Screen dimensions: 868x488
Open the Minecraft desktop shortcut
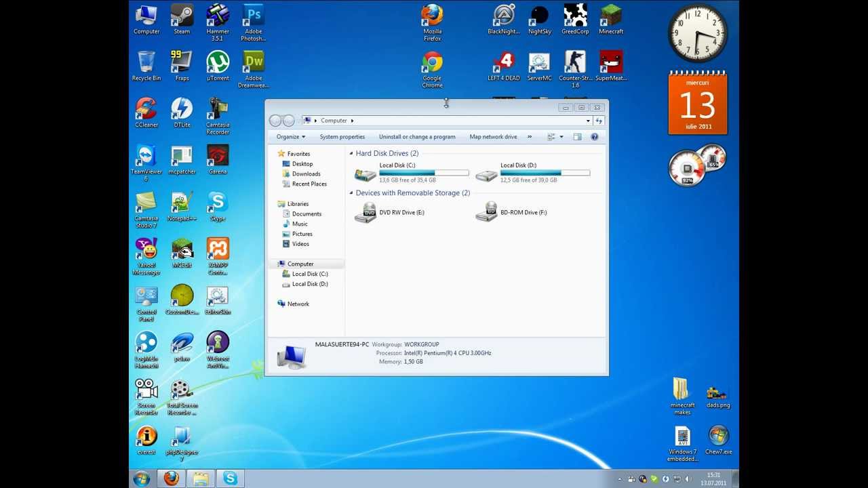pyautogui.click(x=611, y=19)
